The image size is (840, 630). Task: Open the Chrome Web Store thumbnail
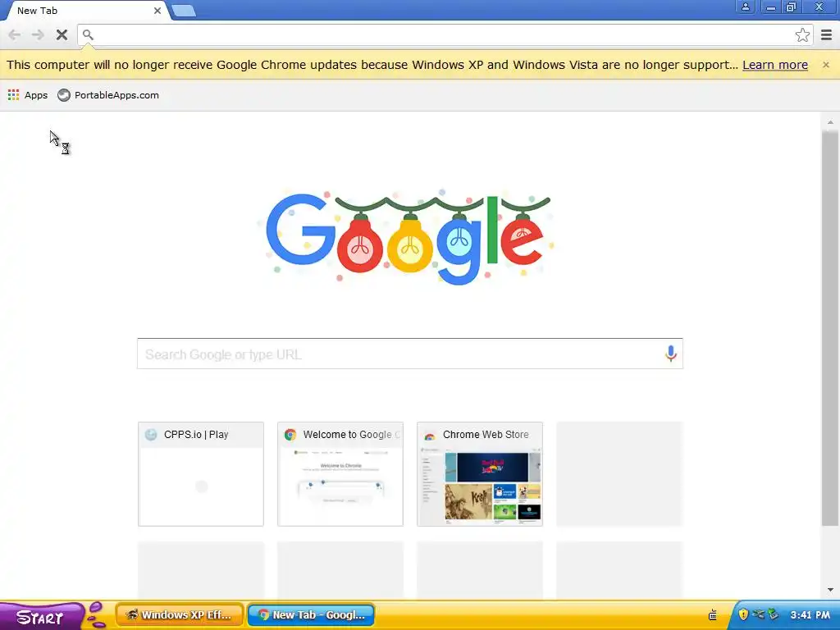point(479,474)
